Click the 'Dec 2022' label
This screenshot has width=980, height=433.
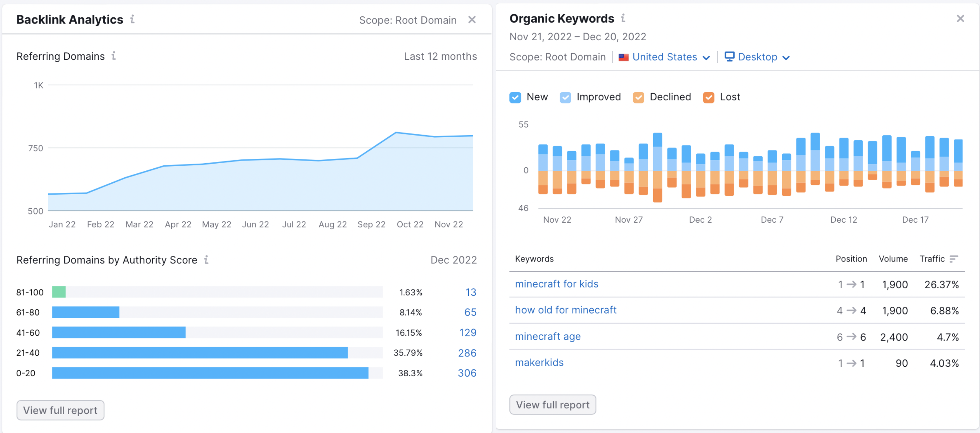coord(453,260)
